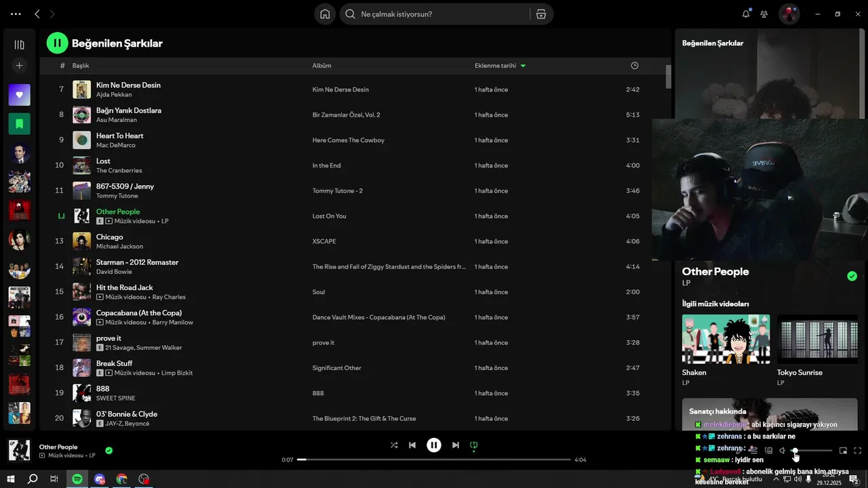Sort by the # column header
The width and height of the screenshot is (868, 488).
(x=62, y=66)
